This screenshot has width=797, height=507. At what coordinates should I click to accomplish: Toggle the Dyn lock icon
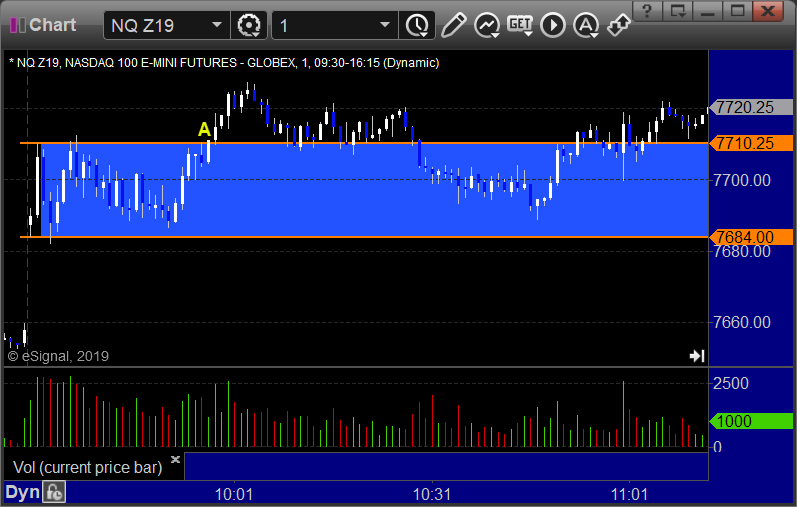pos(54,492)
